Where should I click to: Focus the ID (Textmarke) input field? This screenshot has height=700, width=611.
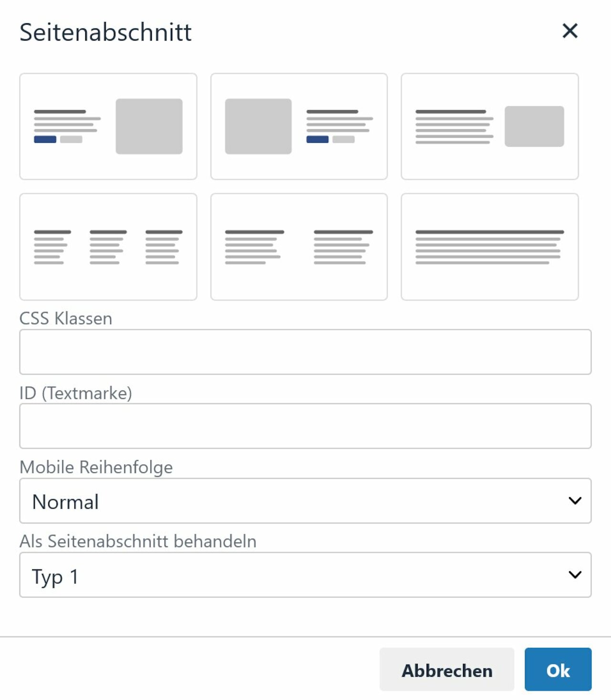305,426
